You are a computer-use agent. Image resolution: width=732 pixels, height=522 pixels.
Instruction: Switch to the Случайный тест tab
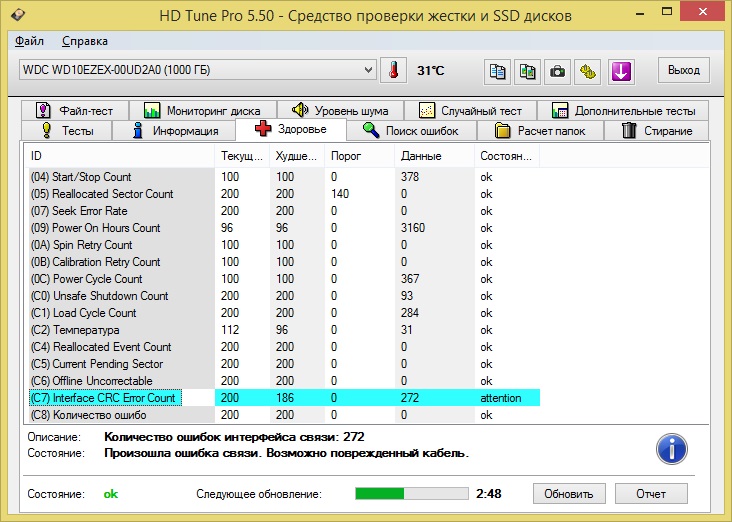coord(470,111)
